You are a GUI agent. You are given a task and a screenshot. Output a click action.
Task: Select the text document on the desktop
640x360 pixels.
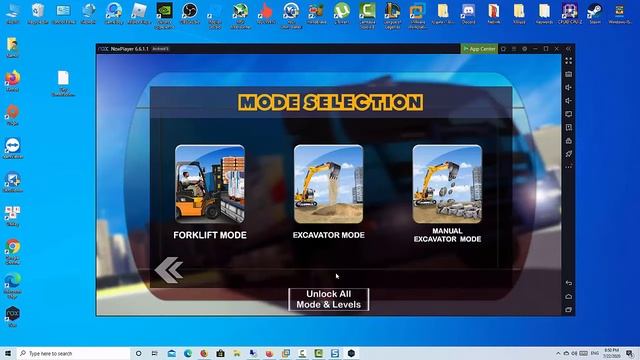pyautogui.click(x=63, y=84)
